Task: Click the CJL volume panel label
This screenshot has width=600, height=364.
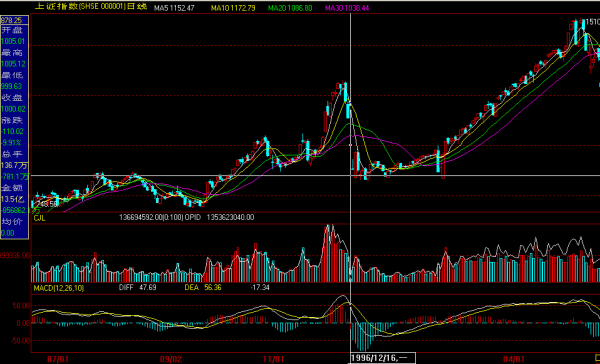Action: pyautogui.click(x=39, y=217)
